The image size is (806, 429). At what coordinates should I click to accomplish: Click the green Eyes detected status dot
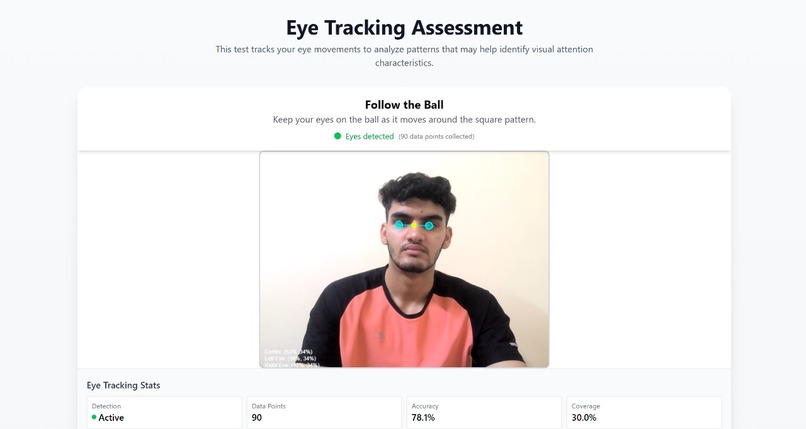click(x=338, y=136)
